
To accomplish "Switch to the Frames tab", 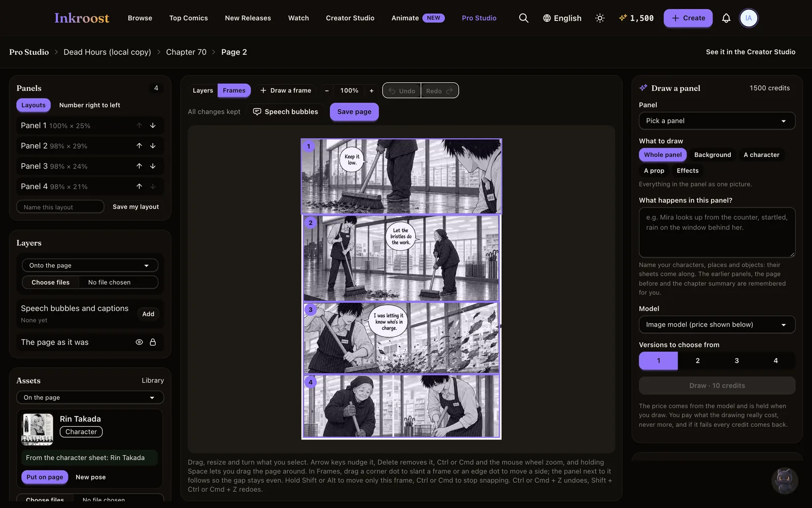I will (234, 90).
